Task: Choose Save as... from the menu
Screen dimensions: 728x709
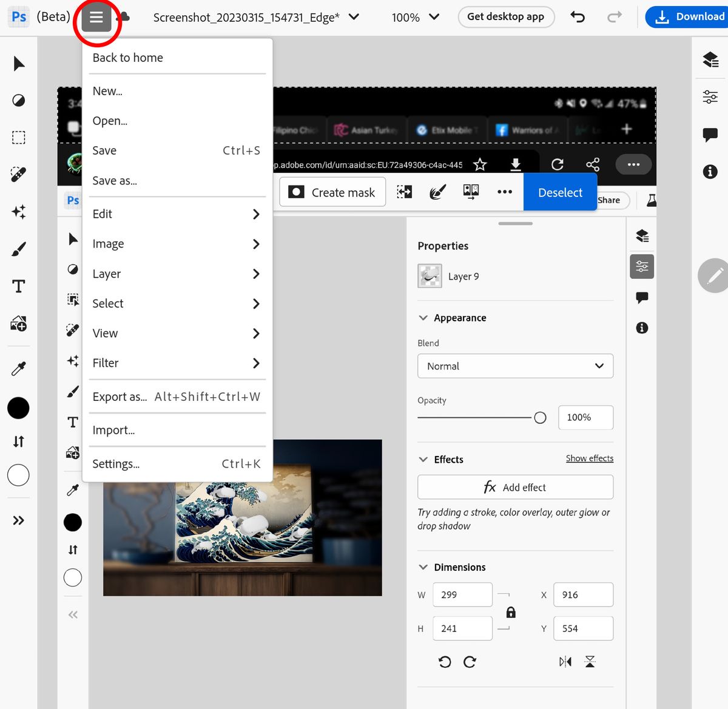Action: point(177,181)
